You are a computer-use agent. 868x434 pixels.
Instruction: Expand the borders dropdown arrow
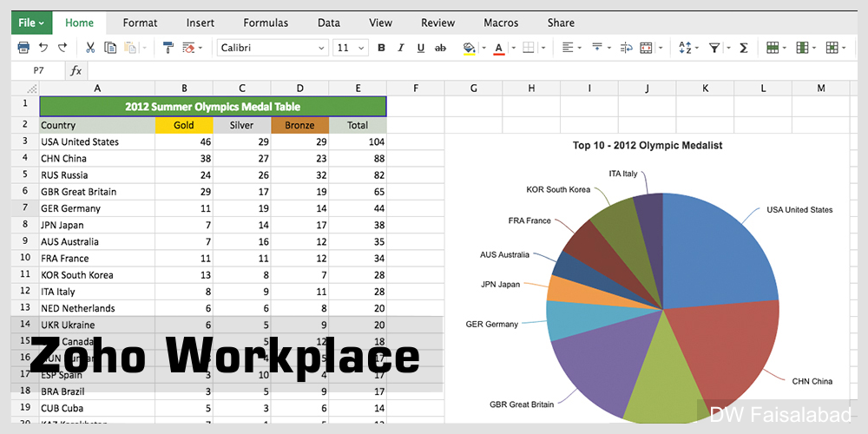coord(543,48)
